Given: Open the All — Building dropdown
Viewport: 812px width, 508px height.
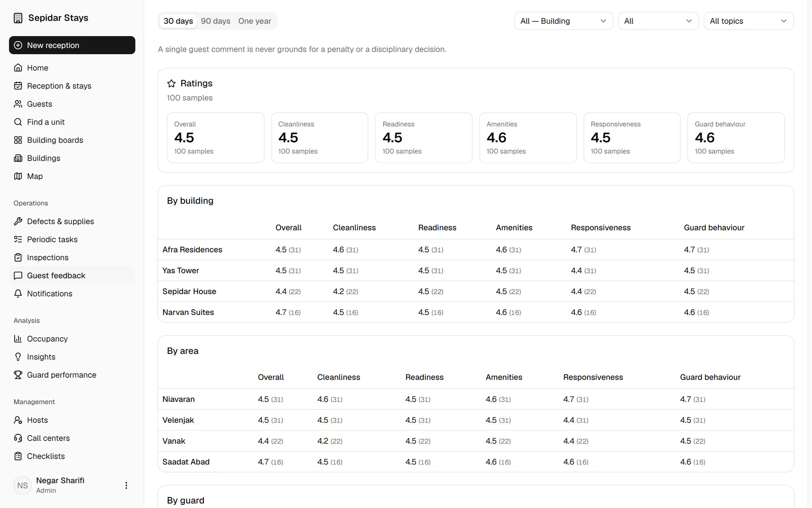Looking at the screenshot, I should pyautogui.click(x=564, y=21).
